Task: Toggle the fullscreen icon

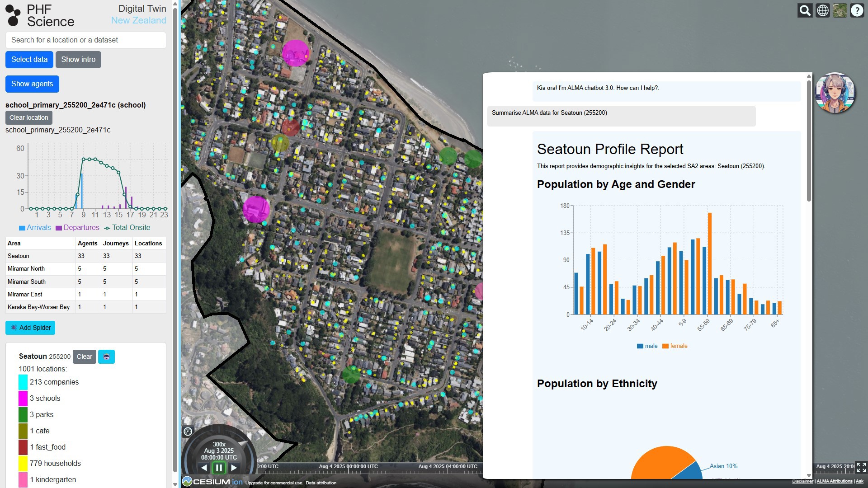Action: coord(861,467)
